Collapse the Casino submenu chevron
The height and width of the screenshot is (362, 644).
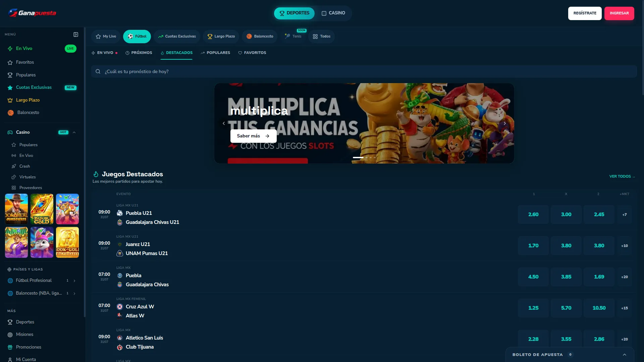click(x=74, y=132)
